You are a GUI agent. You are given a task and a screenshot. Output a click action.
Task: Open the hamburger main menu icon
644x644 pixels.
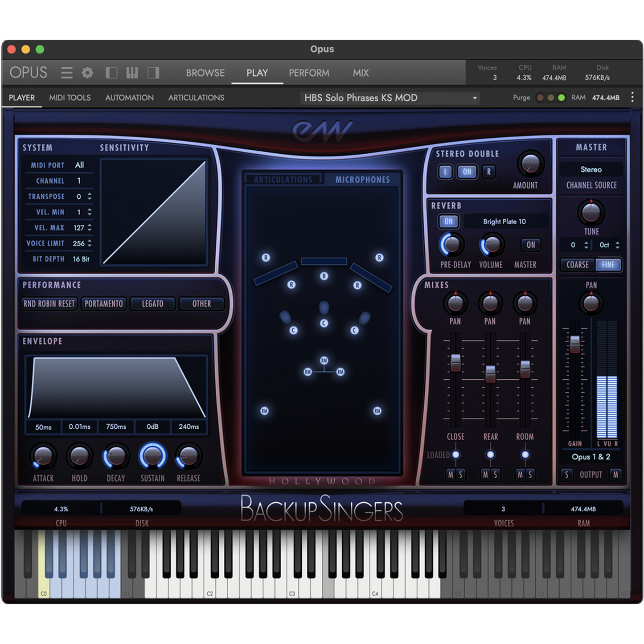[67, 73]
